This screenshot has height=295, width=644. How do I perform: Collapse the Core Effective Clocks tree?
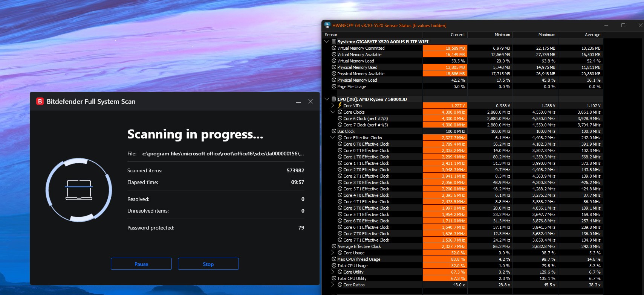(x=333, y=137)
